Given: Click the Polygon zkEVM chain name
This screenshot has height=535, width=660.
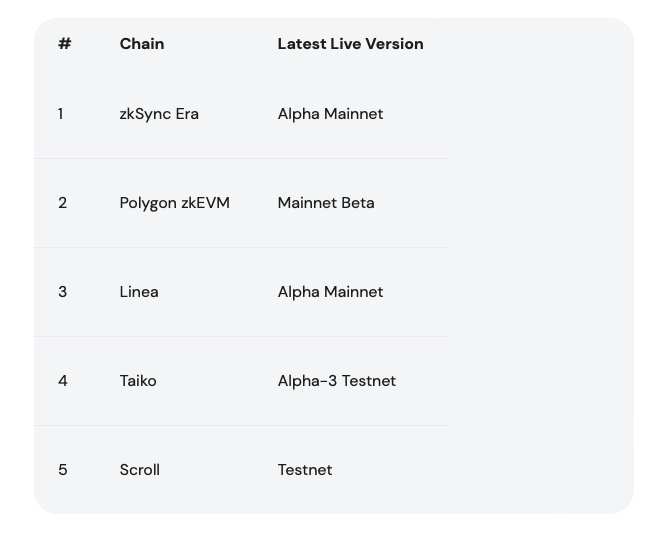Looking at the screenshot, I should (x=175, y=203).
